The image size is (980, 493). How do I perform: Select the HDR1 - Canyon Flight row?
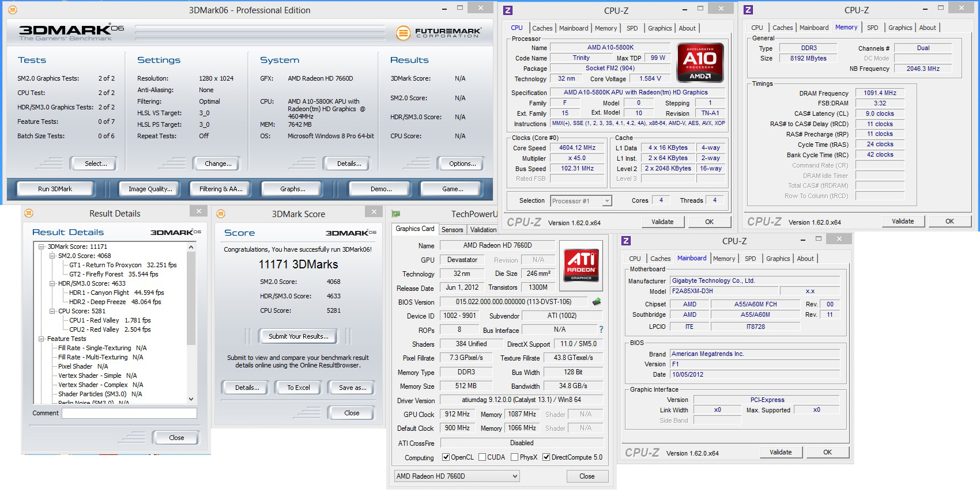[x=116, y=293]
